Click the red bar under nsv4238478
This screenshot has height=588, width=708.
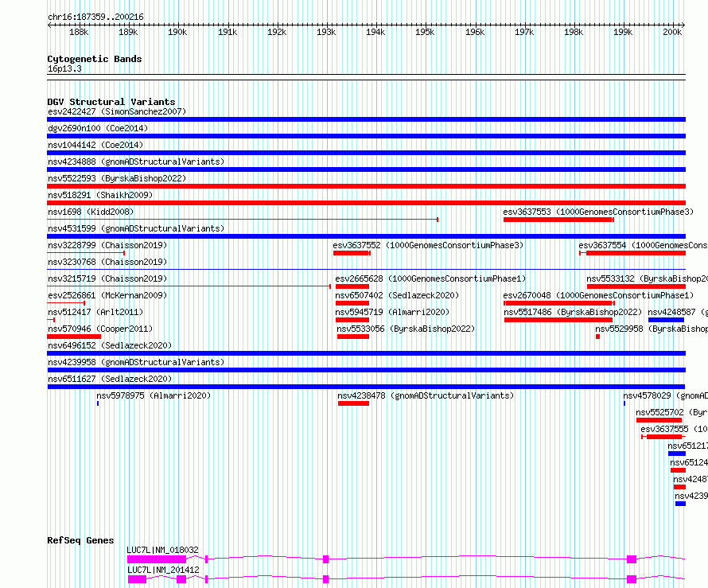353,403
